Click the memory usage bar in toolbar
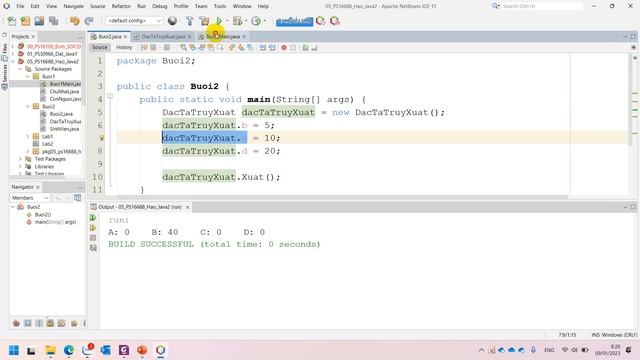Image resolution: width=640 pixels, height=360 pixels. (x=294, y=21)
